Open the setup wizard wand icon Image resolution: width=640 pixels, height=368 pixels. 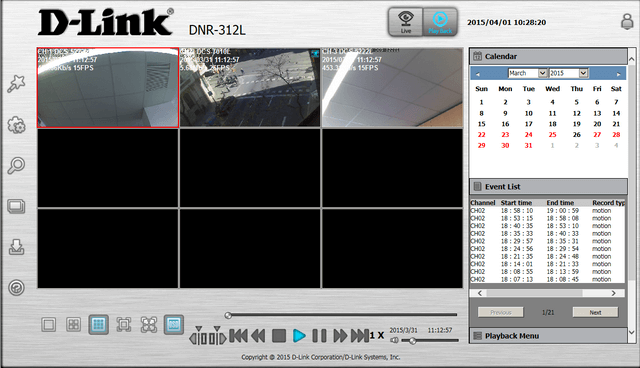(x=16, y=84)
